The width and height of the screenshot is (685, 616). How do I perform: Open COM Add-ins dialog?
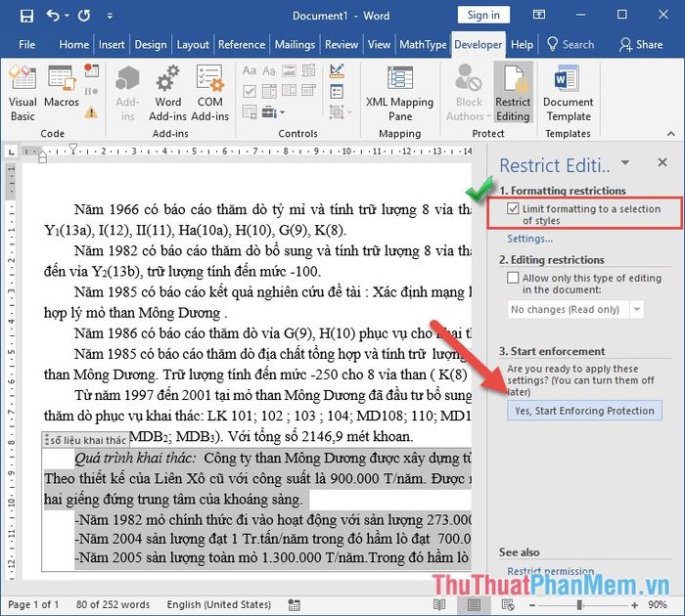coord(210,93)
